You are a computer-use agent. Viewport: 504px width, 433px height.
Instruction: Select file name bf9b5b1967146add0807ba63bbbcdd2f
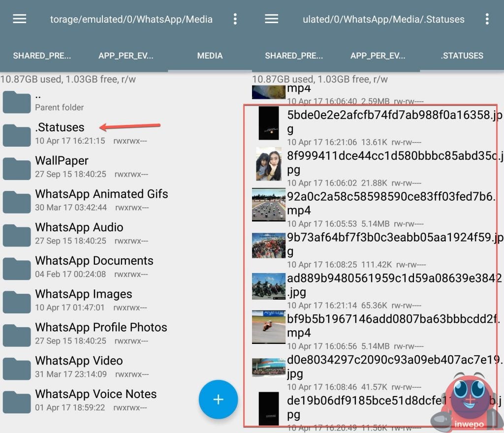click(x=393, y=326)
